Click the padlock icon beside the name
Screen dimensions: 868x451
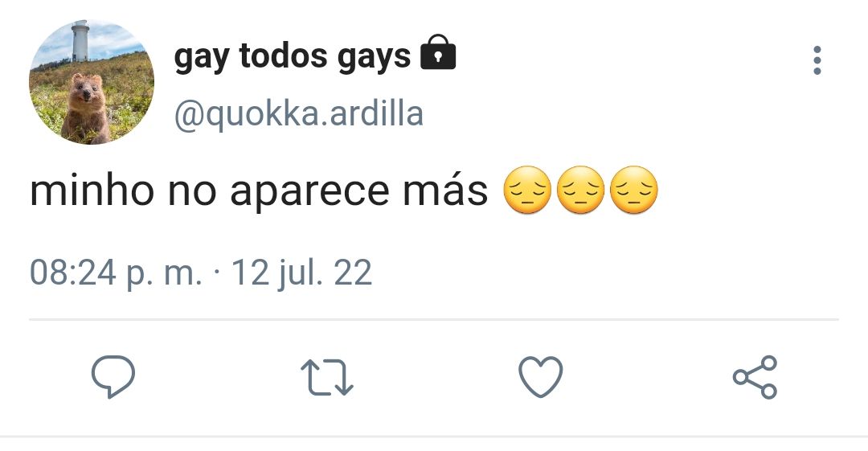pyautogui.click(x=438, y=52)
